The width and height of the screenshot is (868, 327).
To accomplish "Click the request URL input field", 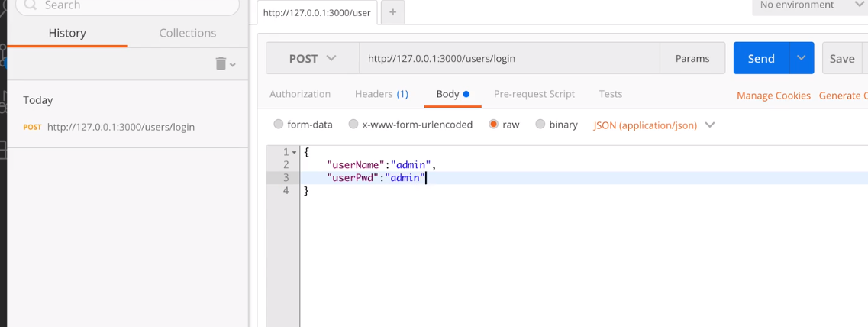I will point(509,58).
